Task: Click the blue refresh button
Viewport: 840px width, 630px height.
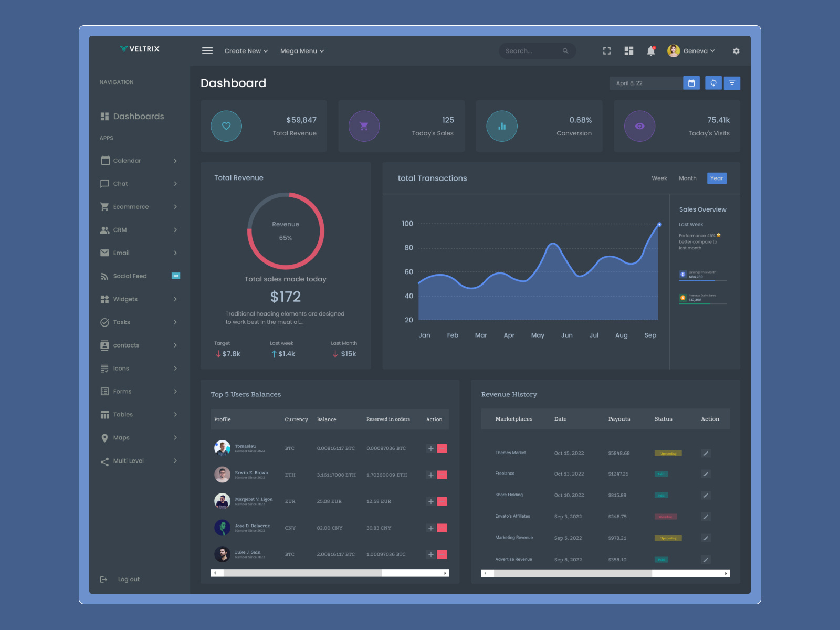Action: click(713, 83)
